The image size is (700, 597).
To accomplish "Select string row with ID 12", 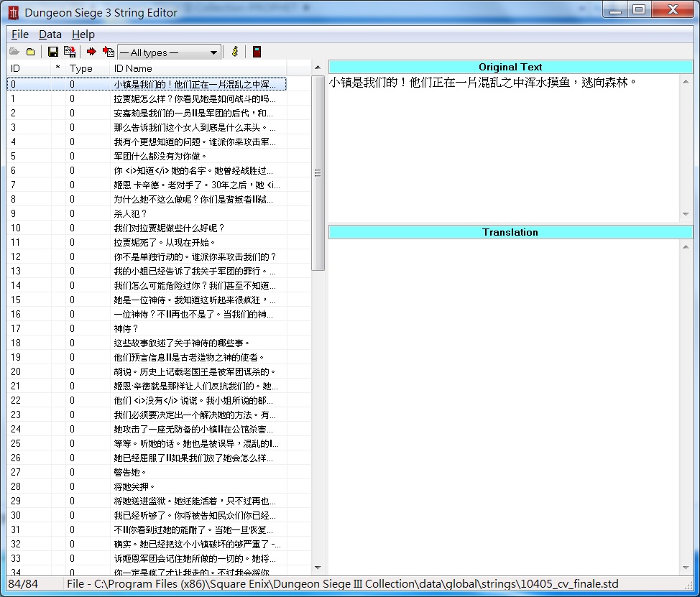I will coord(147,256).
